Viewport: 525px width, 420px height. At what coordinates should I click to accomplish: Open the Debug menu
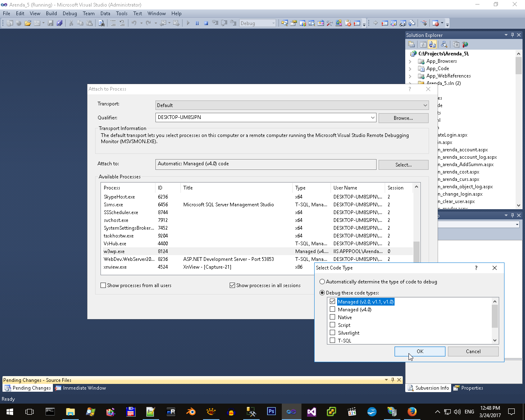coord(70,14)
